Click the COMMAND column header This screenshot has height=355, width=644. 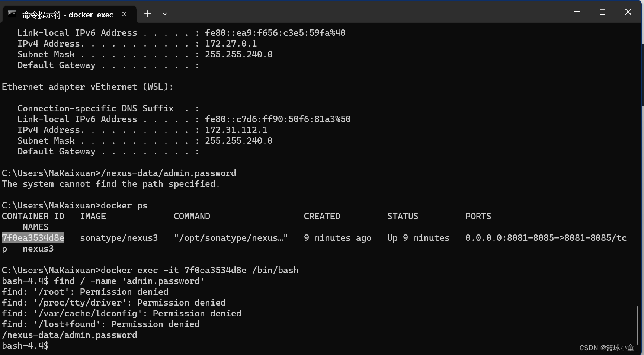coord(192,216)
